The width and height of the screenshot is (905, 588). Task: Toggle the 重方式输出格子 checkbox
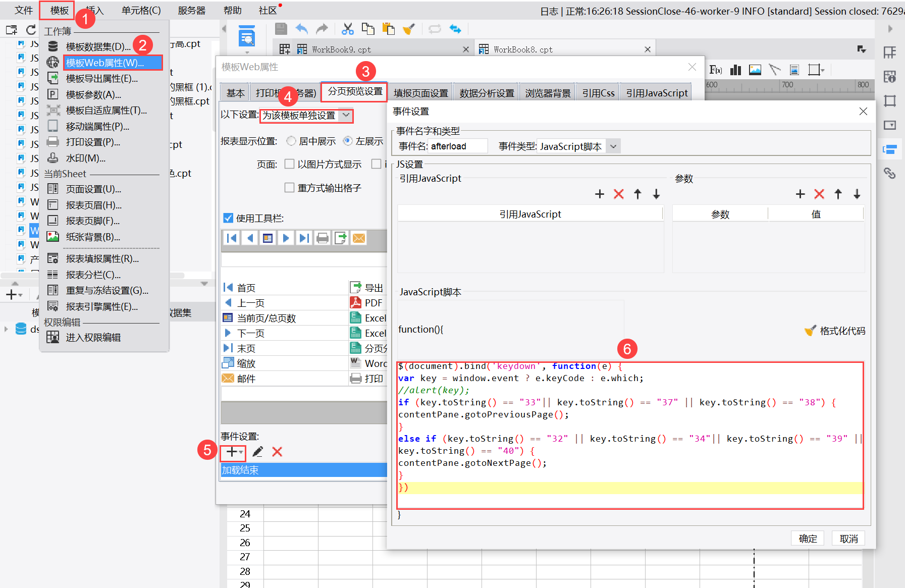click(290, 188)
